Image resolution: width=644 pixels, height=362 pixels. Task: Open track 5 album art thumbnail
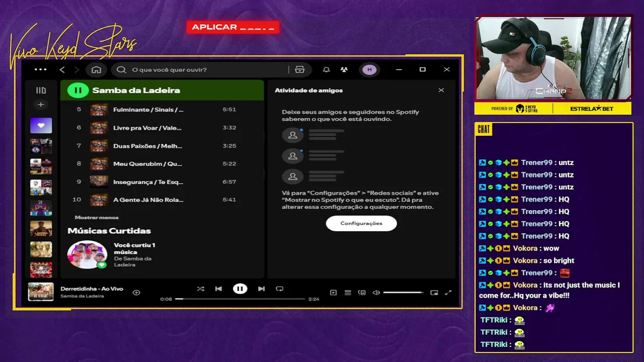click(x=99, y=110)
